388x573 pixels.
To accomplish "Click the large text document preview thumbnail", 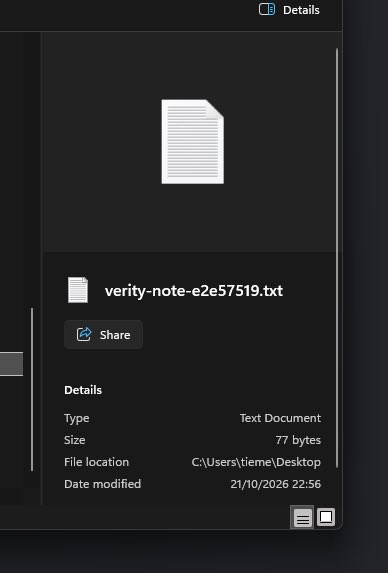I will coord(193,142).
